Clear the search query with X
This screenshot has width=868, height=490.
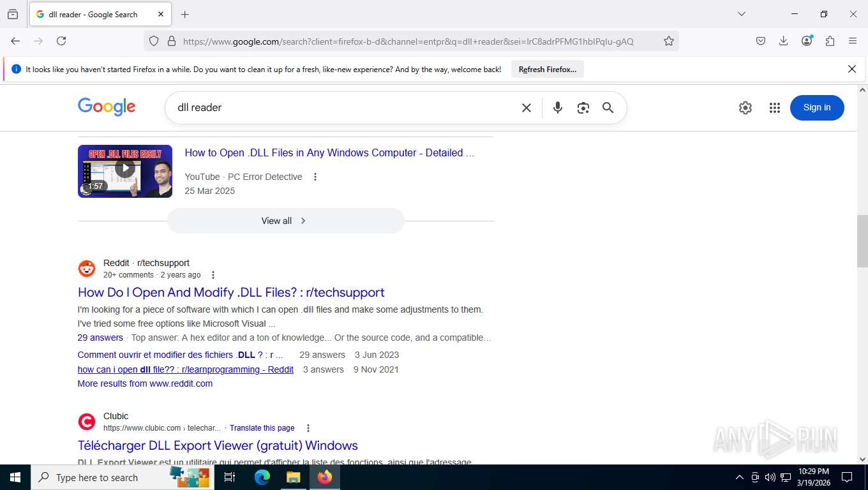[527, 108]
